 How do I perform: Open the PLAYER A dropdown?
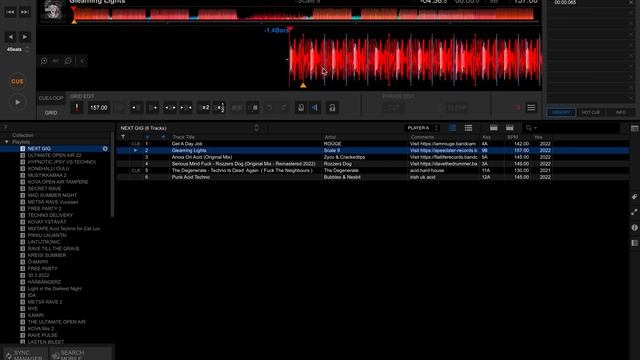pos(422,128)
